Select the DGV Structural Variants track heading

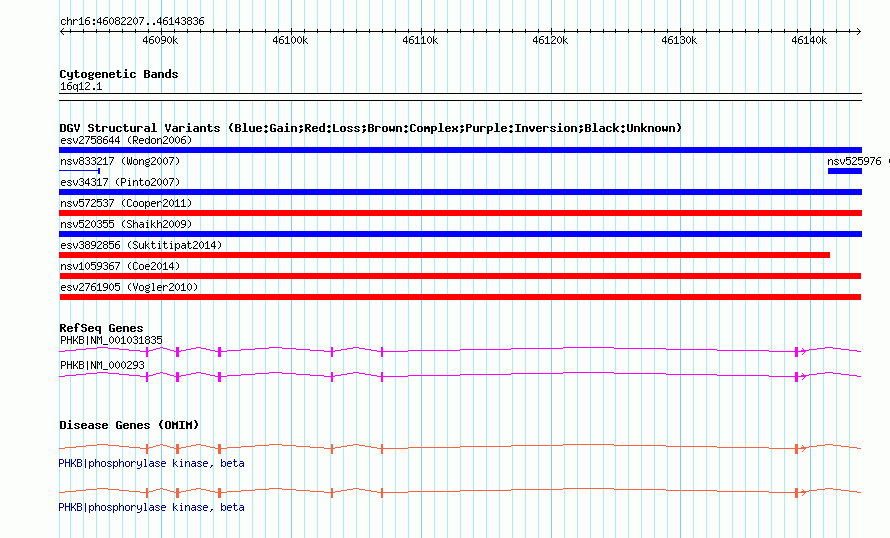coord(370,128)
